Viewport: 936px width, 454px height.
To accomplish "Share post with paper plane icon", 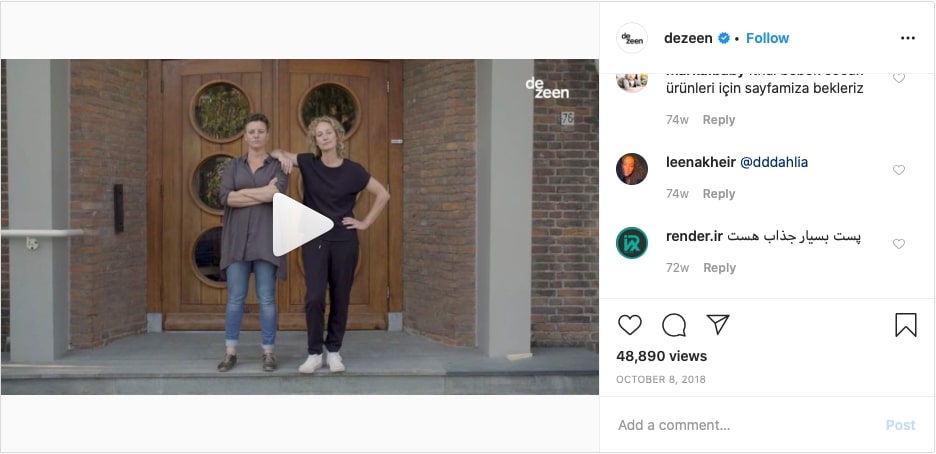I will (x=718, y=325).
